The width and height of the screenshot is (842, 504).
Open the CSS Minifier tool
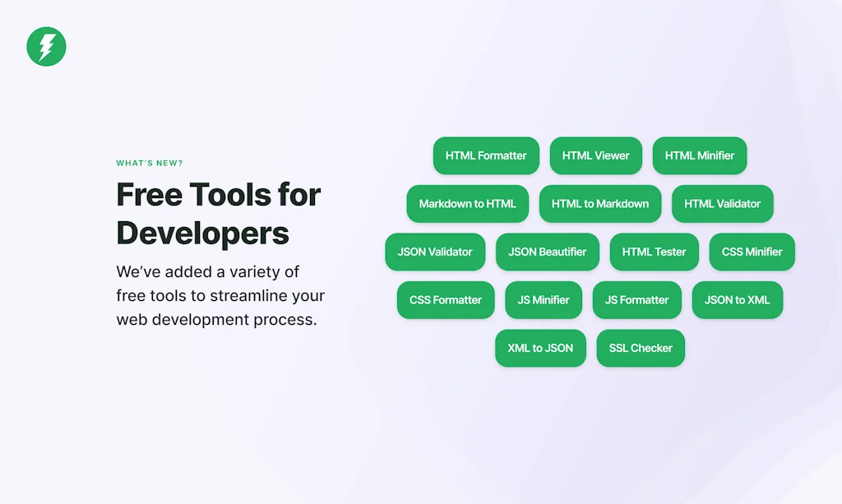tap(752, 252)
